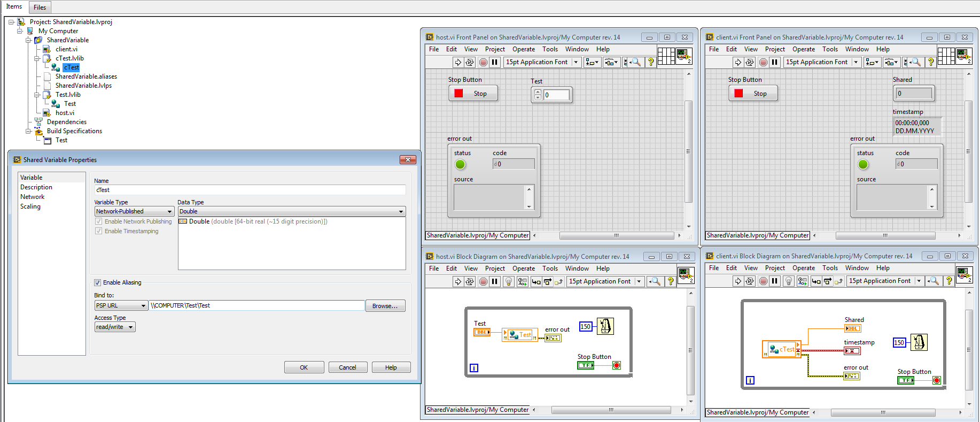Select Network category in properties list

[x=33, y=197]
